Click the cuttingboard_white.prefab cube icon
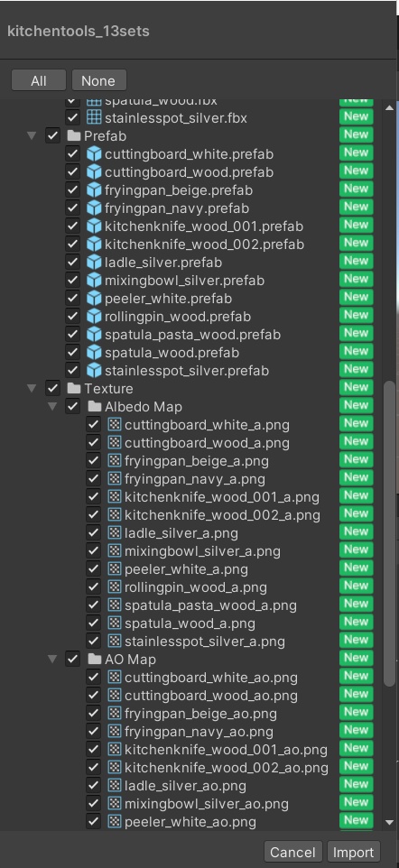 pos(94,154)
